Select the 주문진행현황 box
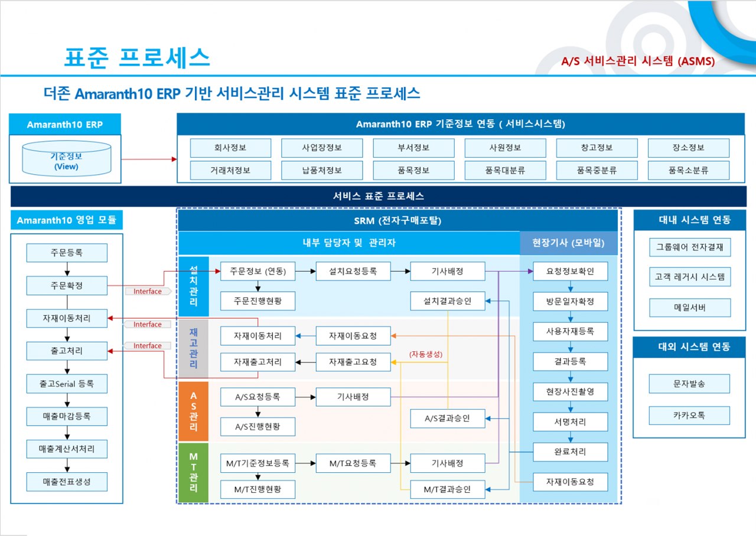 click(258, 301)
